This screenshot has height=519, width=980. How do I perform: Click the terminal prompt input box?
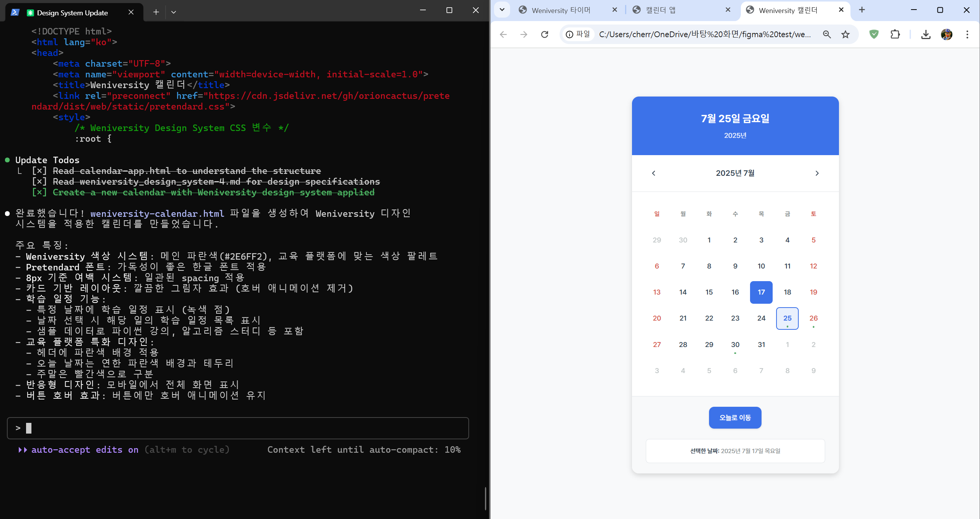coord(238,428)
